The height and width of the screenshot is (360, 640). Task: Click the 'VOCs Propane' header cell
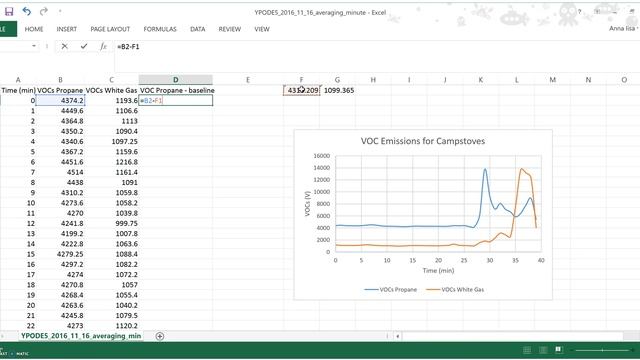[x=60, y=90]
